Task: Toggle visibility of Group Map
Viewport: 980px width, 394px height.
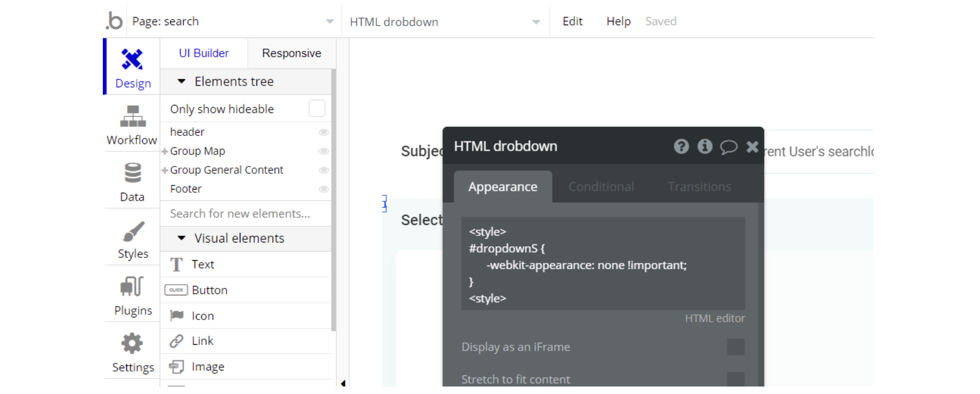Action: 323,151
